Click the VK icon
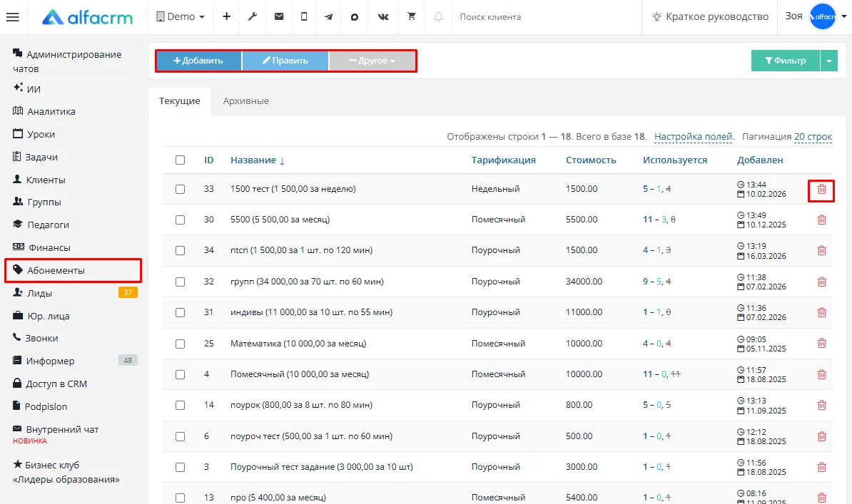Image resolution: width=852 pixels, height=504 pixels. [383, 17]
